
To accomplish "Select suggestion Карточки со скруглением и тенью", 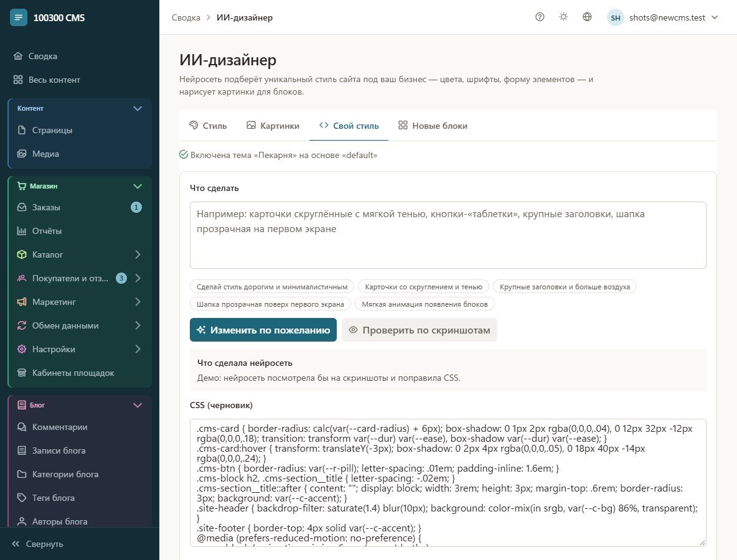I will (x=423, y=287).
